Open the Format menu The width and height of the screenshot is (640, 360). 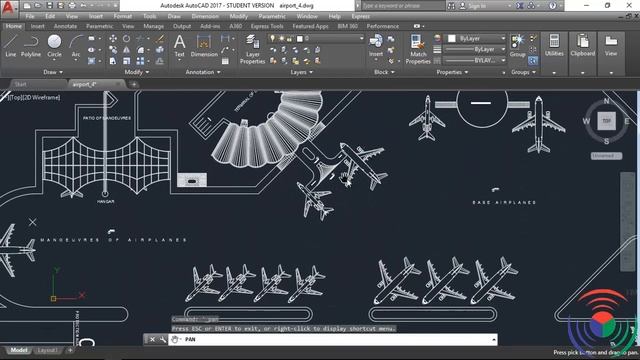[122, 16]
